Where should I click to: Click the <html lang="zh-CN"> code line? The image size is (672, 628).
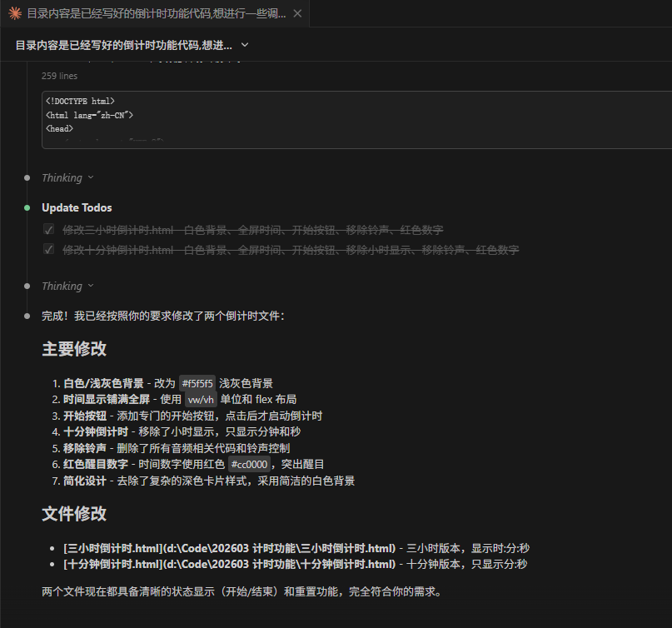90,115
